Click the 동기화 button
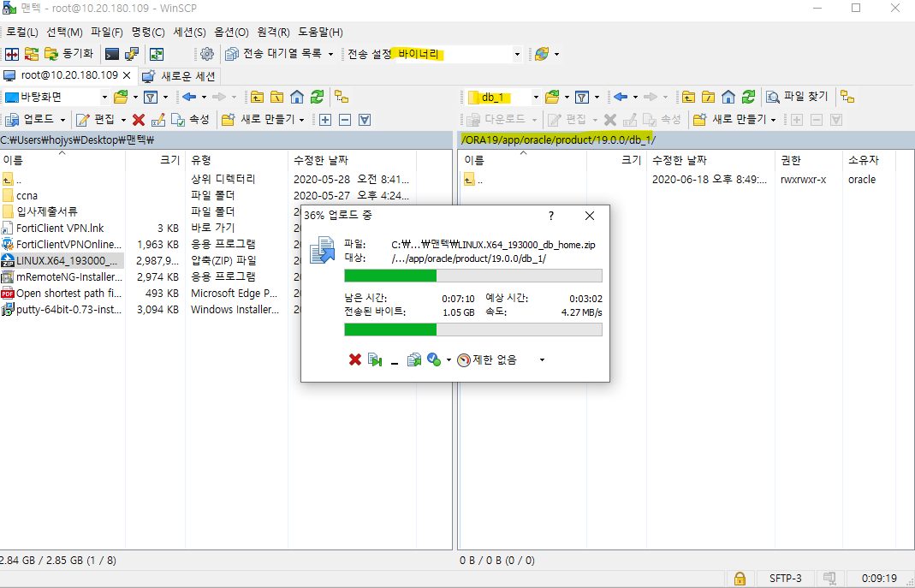This screenshot has height=588, width=915. pyautogui.click(x=68, y=54)
